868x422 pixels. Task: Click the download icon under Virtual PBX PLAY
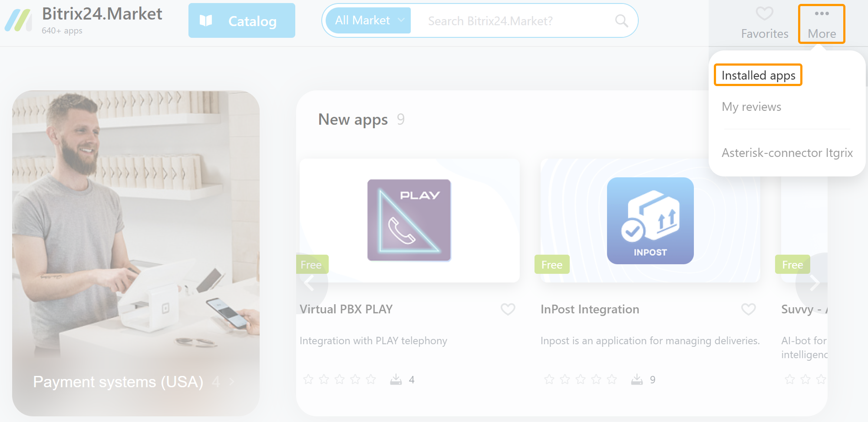point(396,379)
